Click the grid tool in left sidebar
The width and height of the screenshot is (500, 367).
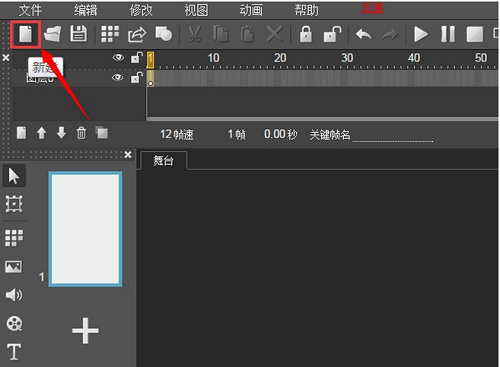point(14,238)
